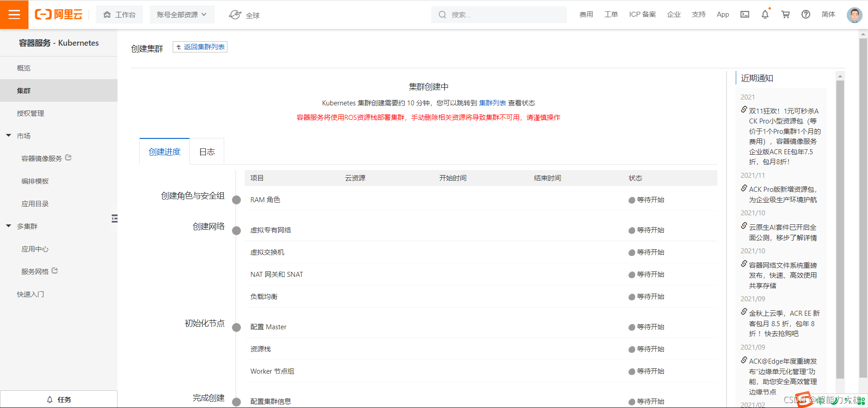Image resolution: width=868 pixels, height=408 pixels.
Task: Open the ACK Pro版新增资源包 notification
Action: click(x=783, y=195)
